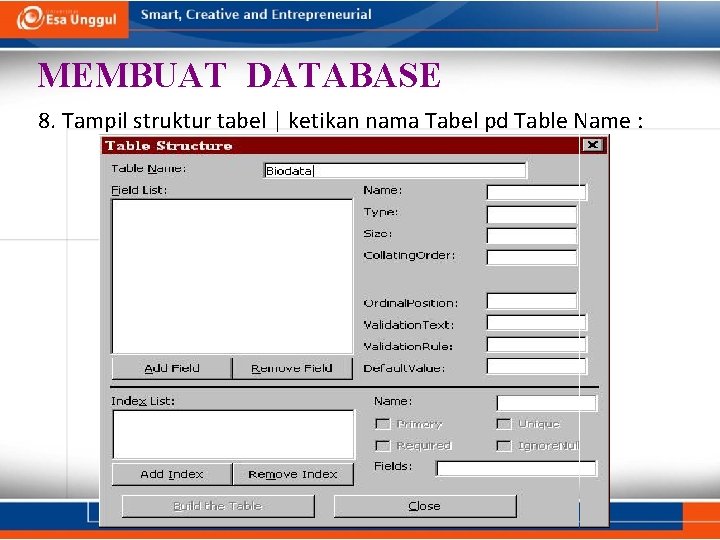Screen dimensions: 720x540
Task: Click the DefaultValue input box
Action: click(536, 366)
